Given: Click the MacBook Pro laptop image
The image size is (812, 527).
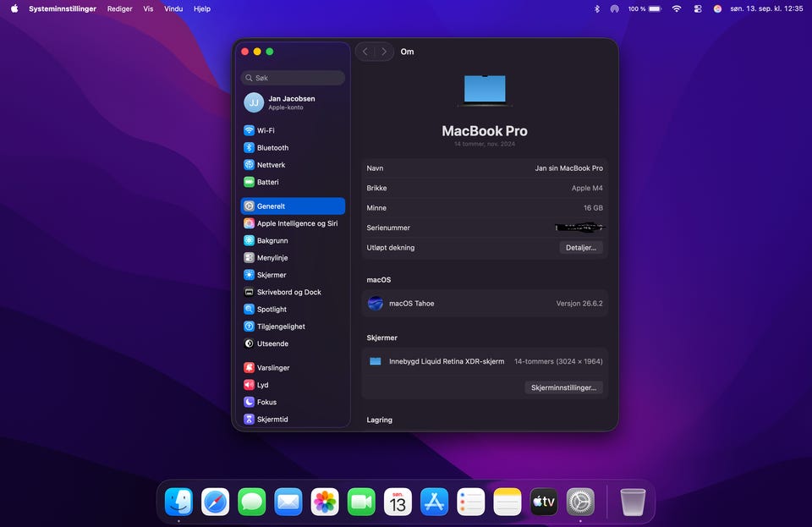Looking at the screenshot, I should click(x=485, y=91).
